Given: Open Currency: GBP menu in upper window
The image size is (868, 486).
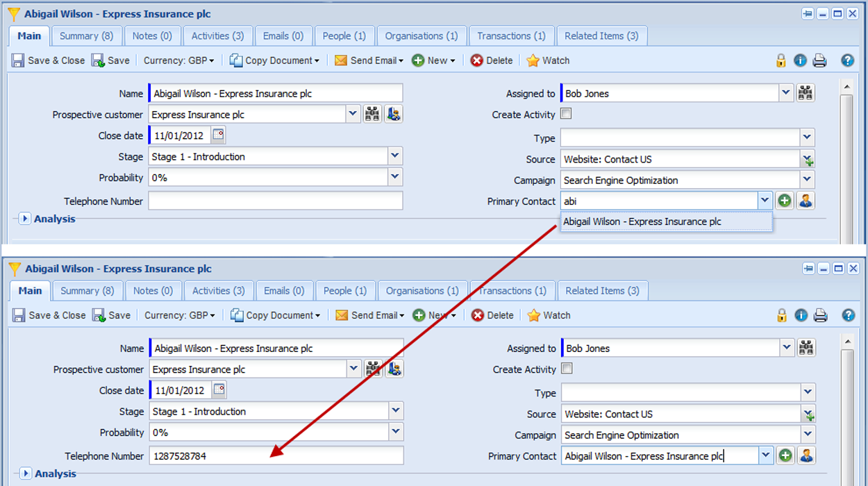Looking at the screenshot, I should [x=179, y=60].
